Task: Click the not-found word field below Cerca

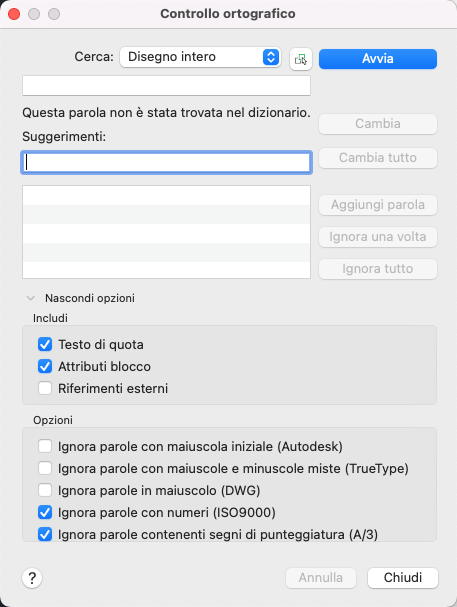Action: coord(166,86)
